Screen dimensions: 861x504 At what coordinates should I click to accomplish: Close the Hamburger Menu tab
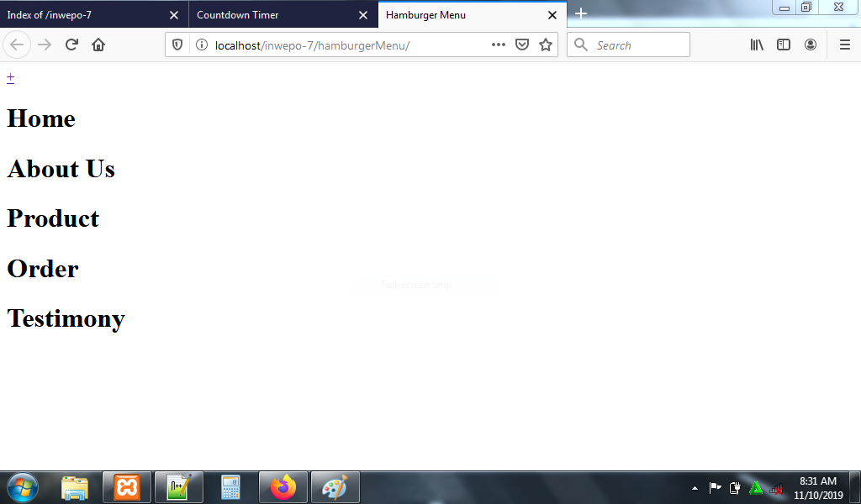pos(552,15)
